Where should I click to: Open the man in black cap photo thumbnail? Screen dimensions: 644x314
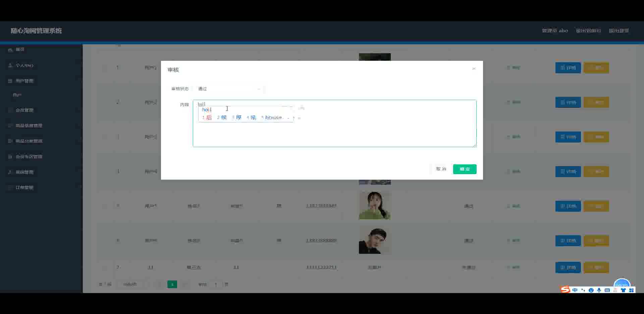[375, 240]
